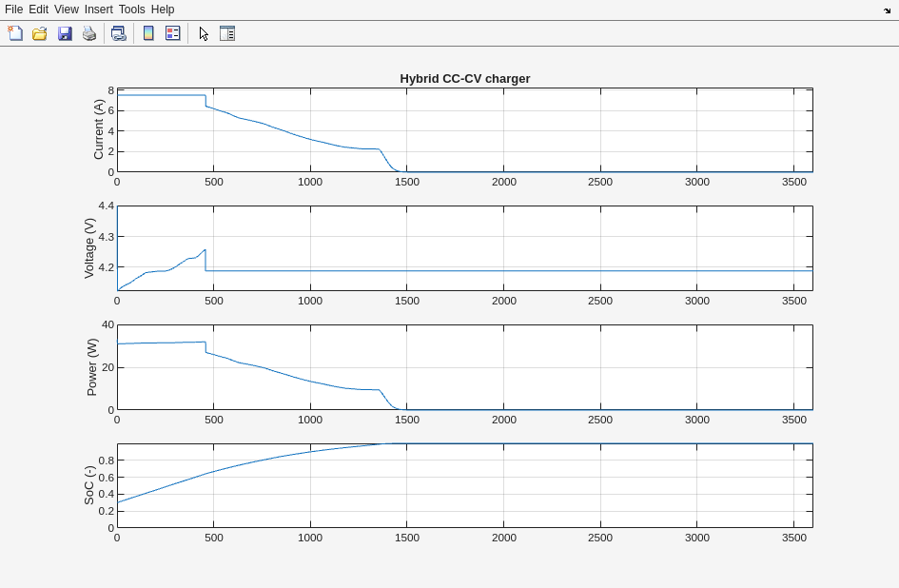The width and height of the screenshot is (899, 588).
Task: Insert a legend using the toolbar icon
Action: [173, 33]
